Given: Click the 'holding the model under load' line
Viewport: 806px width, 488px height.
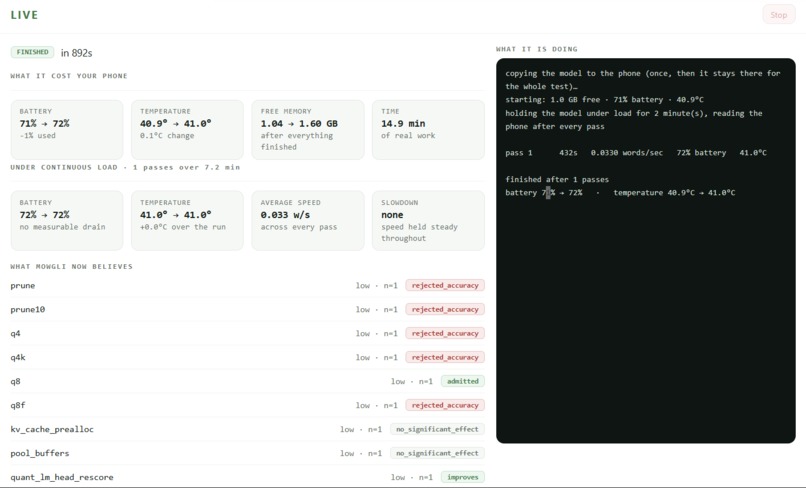Looking at the screenshot, I should [x=634, y=120].
